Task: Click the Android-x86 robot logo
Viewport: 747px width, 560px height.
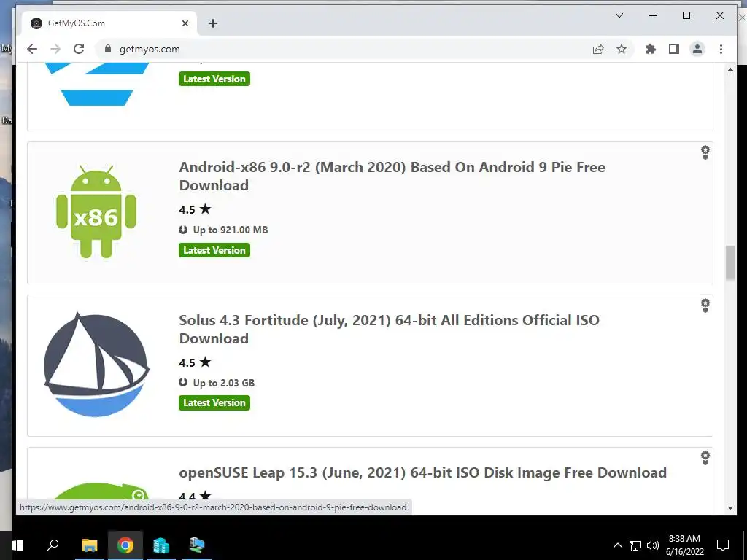Action: coord(96,212)
